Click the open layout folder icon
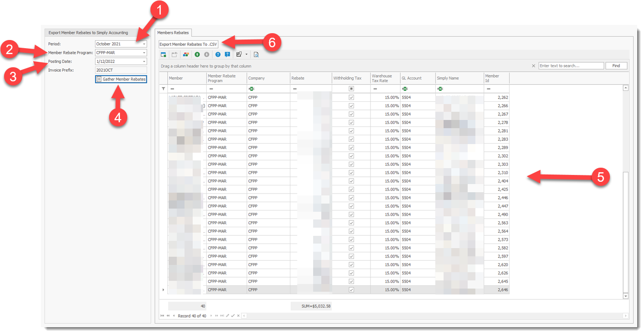Screen dimensions: 644x334 pyautogui.click(x=175, y=54)
